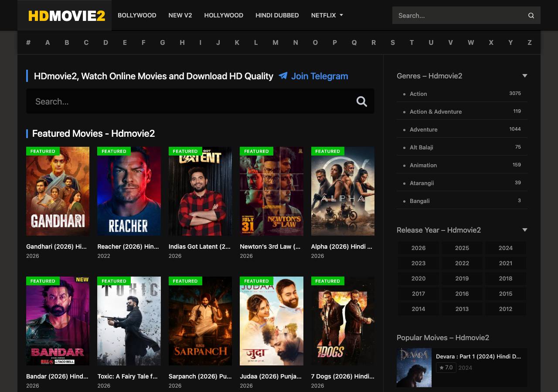This screenshot has height=392, width=558.
Task: Browse movies starting with letter M
Action: 276,42
